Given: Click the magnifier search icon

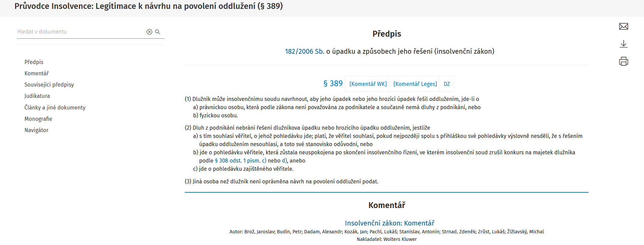Looking at the screenshot, I should 158,32.
